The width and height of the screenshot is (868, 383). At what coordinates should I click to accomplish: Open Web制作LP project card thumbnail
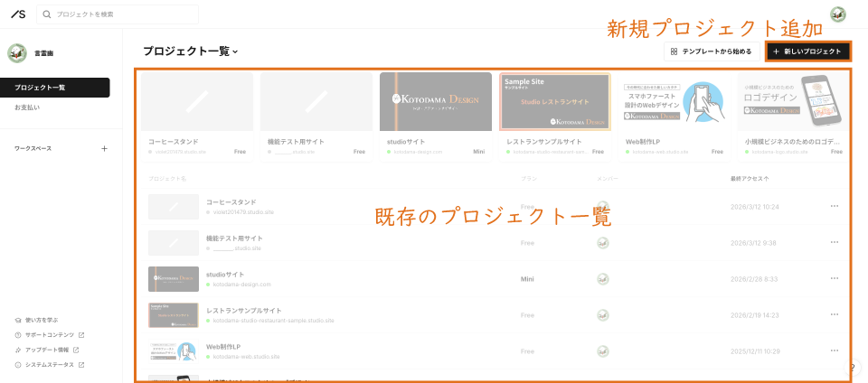[x=675, y=102]
